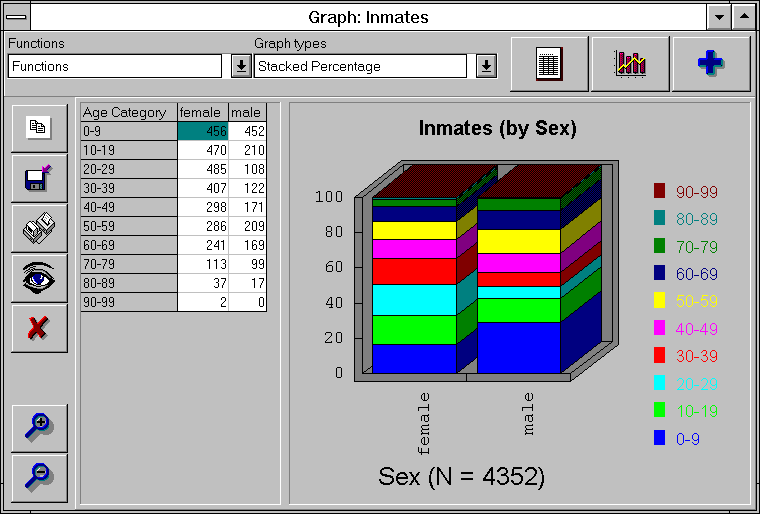The height and width of the screenshot is (514, 760).
Task: Click the red X delete icon
Action: pos(39,328)
